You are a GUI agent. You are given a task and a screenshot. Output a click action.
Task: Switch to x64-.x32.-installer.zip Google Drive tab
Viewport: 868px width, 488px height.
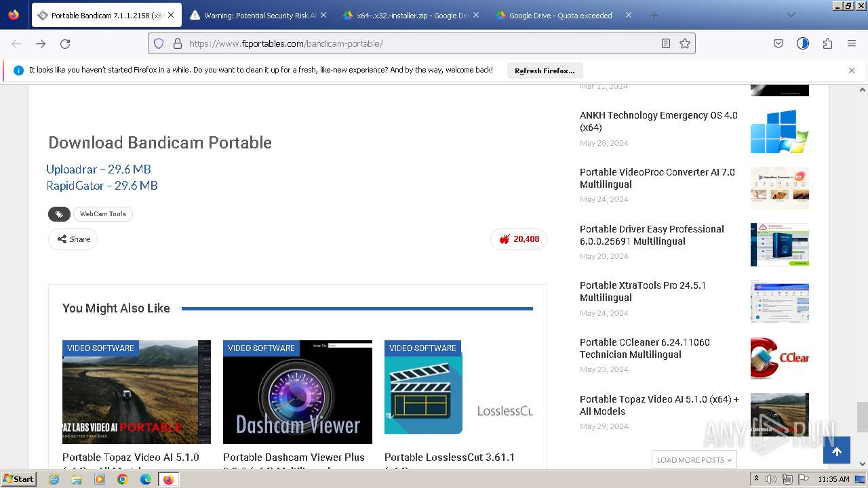click(x=412, y=15)
